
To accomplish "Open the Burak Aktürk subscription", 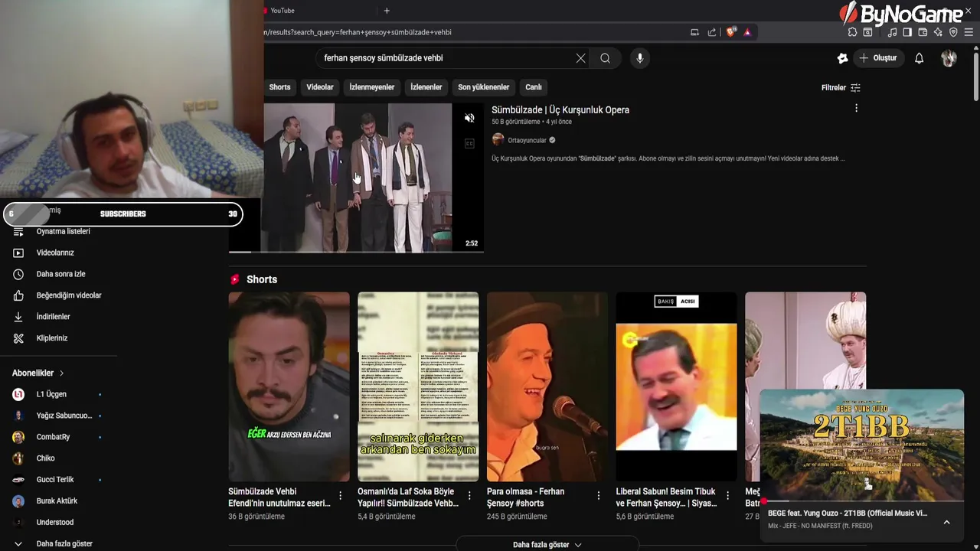I will tap(57, 501).
